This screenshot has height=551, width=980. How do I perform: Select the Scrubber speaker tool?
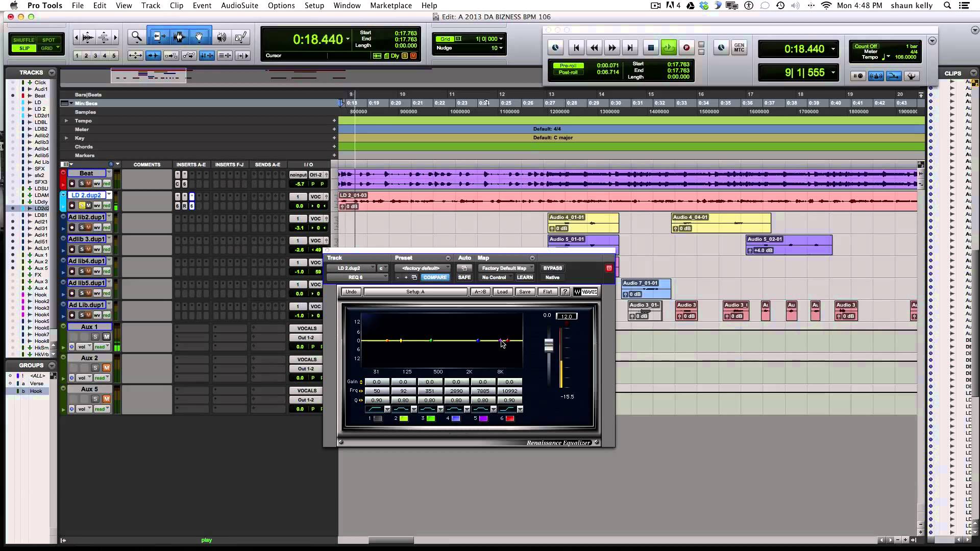pyautogui.click(x=222, y=37)
